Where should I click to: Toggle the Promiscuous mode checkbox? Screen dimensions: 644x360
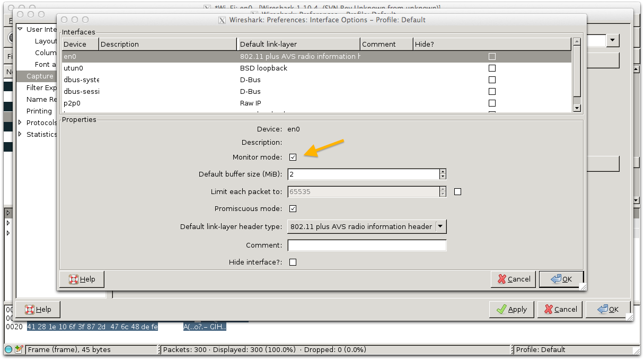tap(293, 209)
